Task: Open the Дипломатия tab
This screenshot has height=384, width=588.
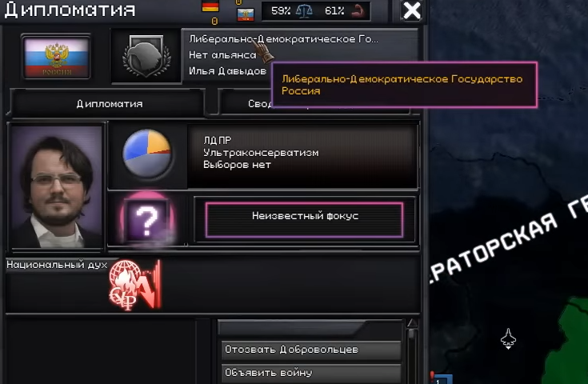Action: coord(109,104)
